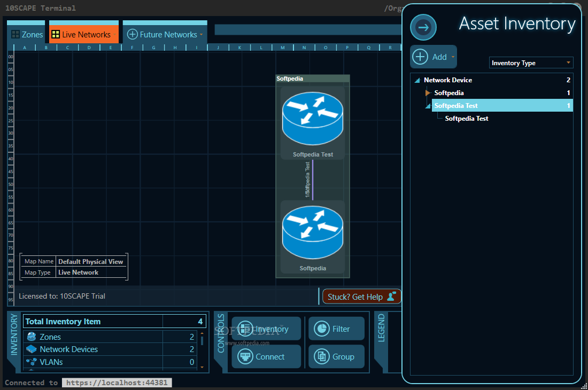Open the Future Networks dropdown arrow
588x390 pixels.
202,35
